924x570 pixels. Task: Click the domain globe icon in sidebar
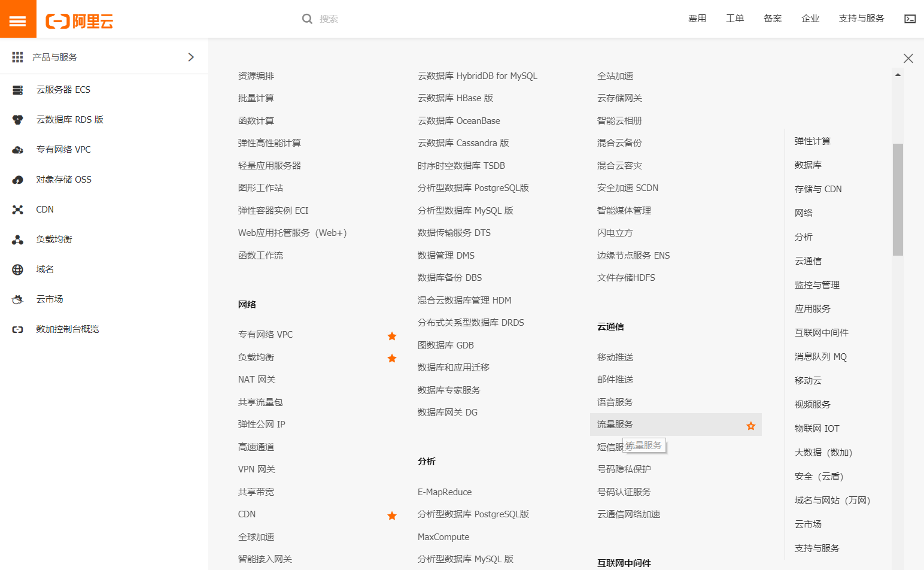[18, 269]
